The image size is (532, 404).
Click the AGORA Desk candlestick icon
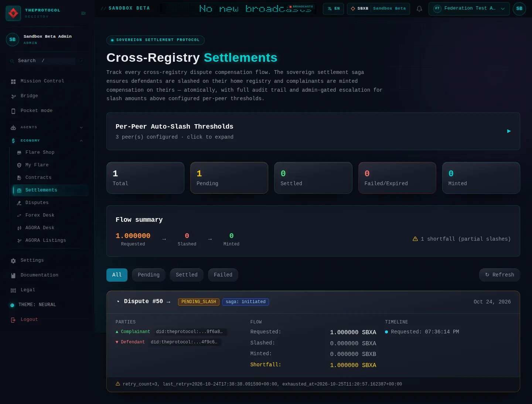[19, 228]
